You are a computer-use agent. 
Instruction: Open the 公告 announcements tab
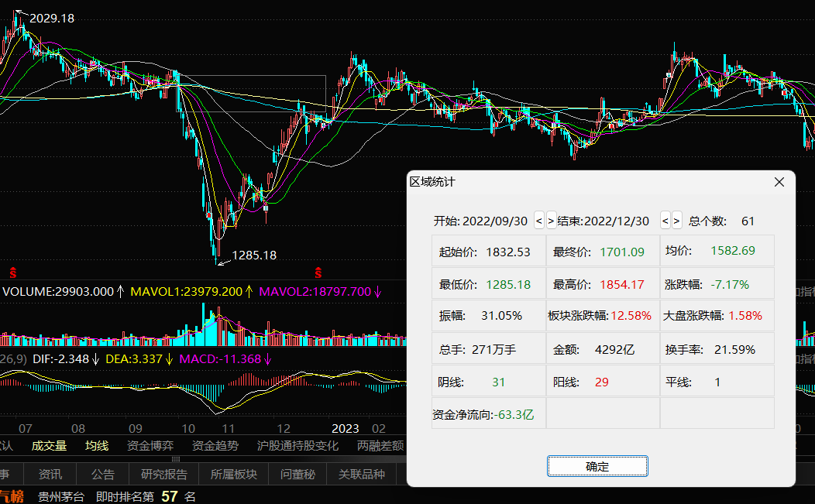(103, 475)
